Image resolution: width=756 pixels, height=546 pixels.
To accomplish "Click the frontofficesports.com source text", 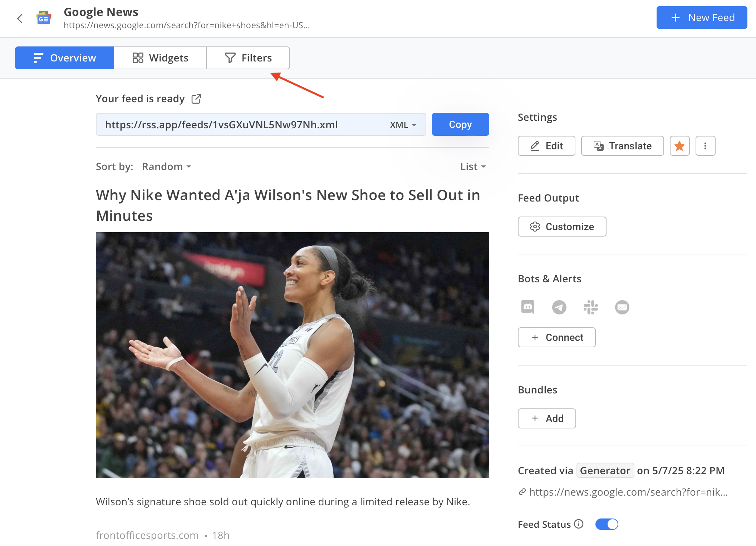I will (x=147, y=535).
